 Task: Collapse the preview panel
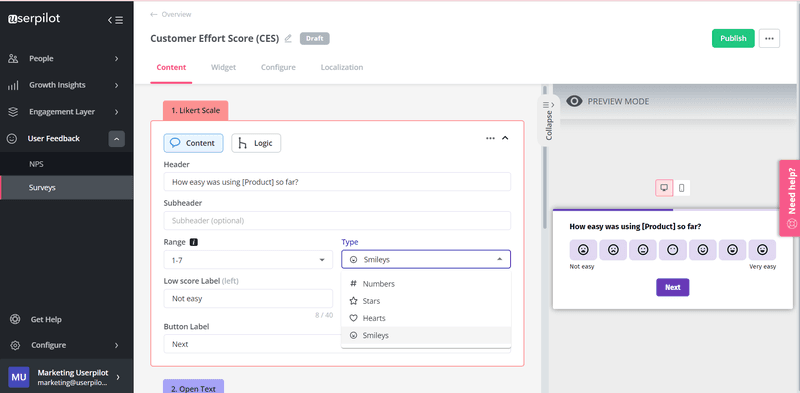coord(549,120)
